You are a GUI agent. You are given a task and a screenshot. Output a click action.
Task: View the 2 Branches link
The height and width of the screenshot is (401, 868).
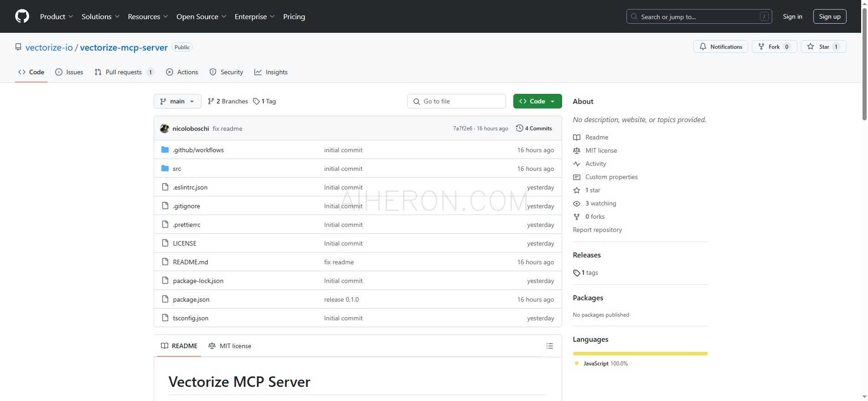point(227,101)
